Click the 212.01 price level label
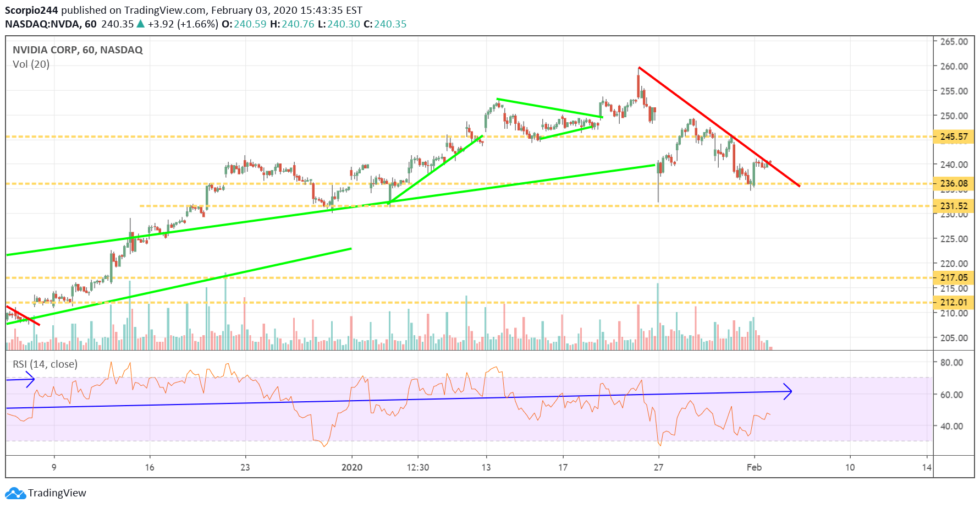The height and width of the screenshot is (508, 980). click(x=954, y=302)
